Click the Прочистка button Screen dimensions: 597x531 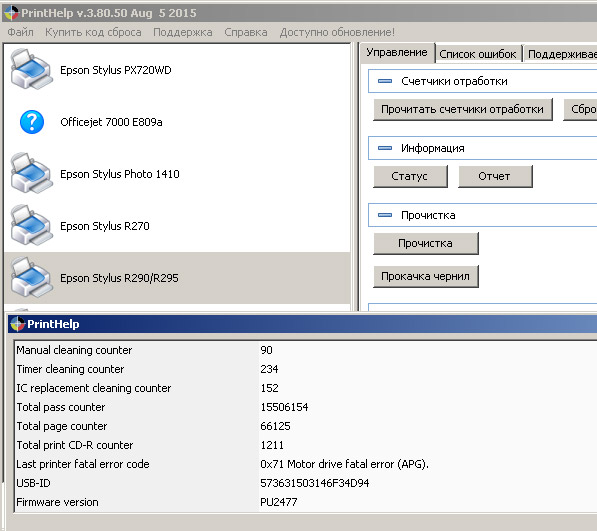point(426,243)
